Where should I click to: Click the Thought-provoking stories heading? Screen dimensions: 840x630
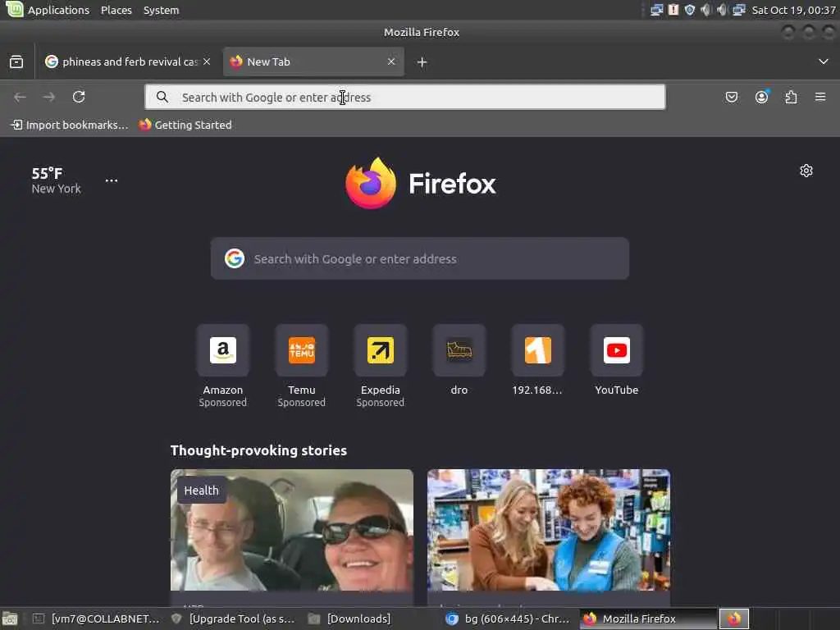(x=258, y=450)
